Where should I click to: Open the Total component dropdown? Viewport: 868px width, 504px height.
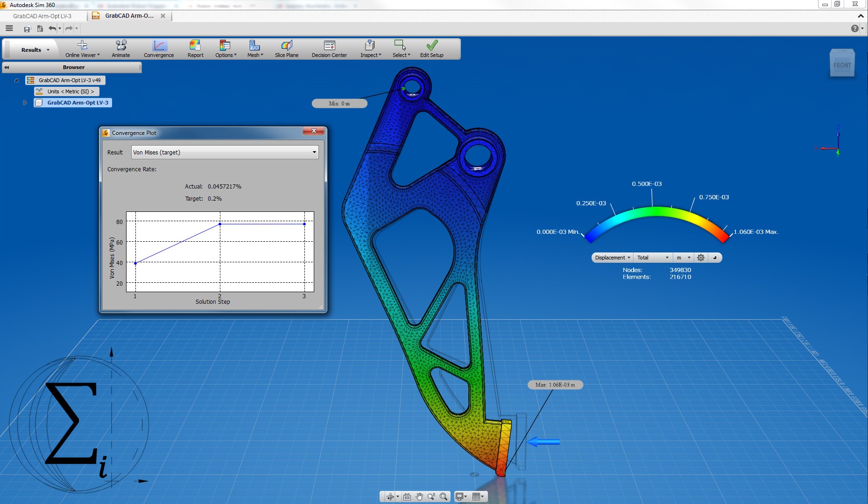(x=652, y=258)
